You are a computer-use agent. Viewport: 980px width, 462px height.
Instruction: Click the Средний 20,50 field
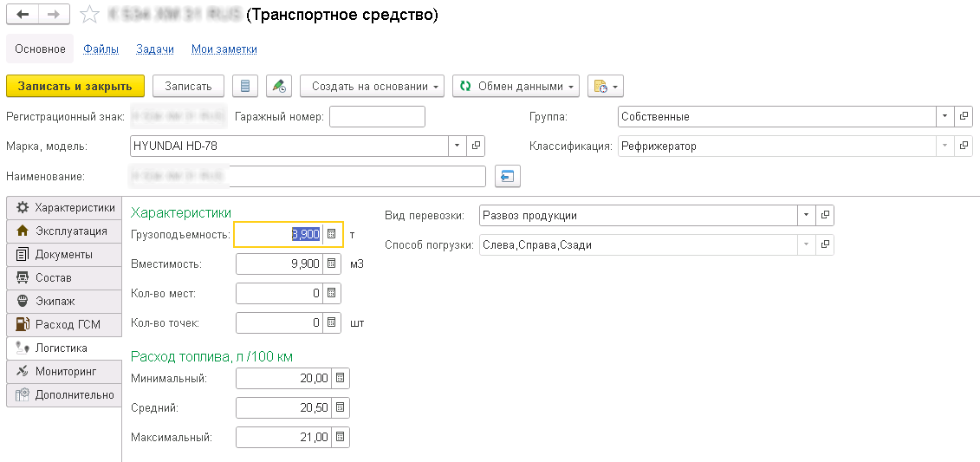(283, 407)
